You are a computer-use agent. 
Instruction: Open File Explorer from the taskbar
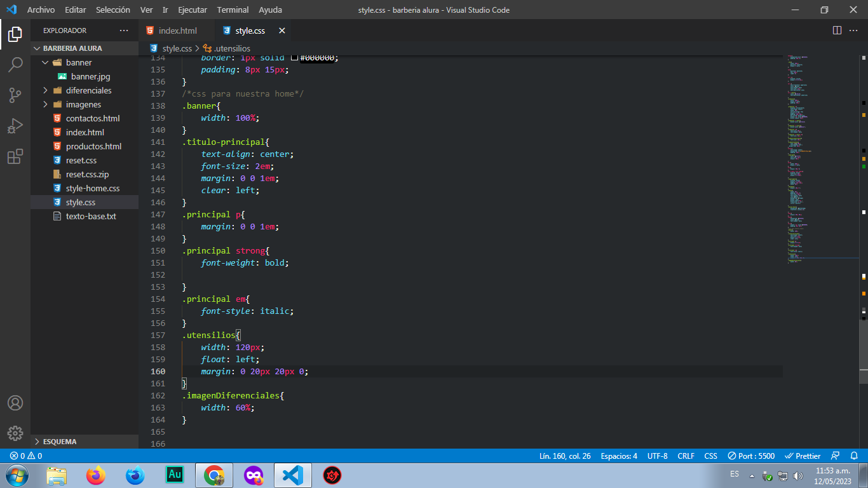coord(57,475)
